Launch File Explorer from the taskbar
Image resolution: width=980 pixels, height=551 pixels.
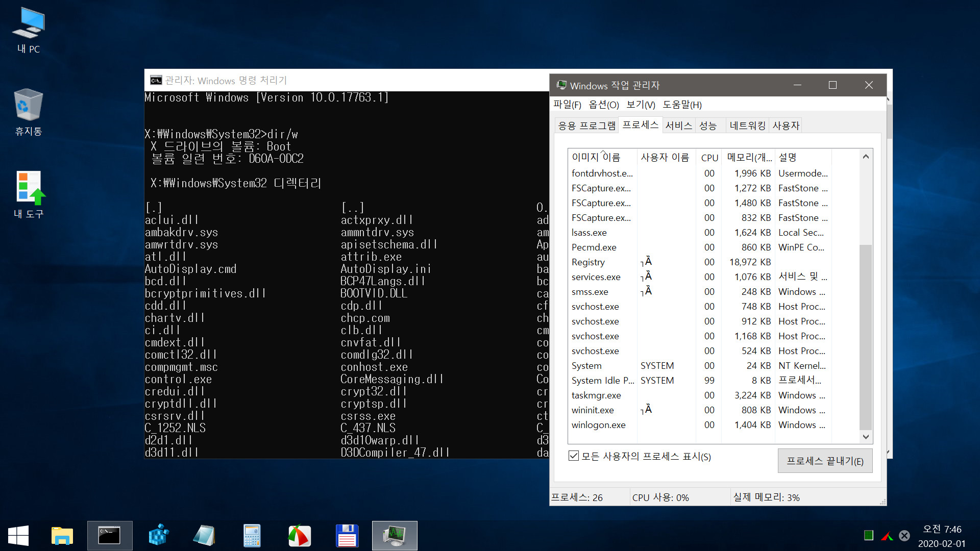pyautogui.click(x=62, y=536)
